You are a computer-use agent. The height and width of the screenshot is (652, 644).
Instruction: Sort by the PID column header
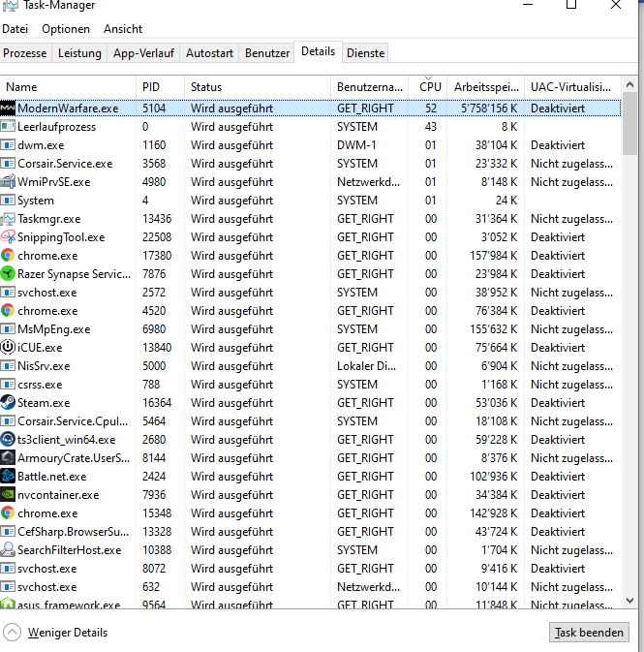[x=160, y=87]
